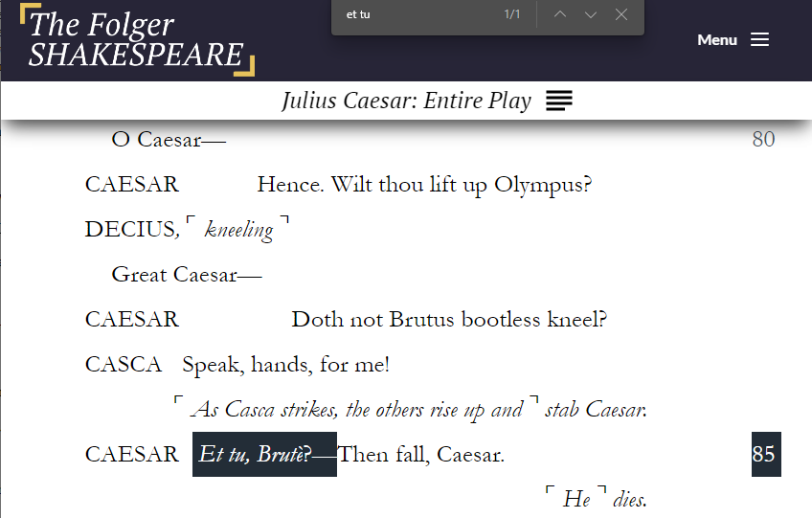Expand the Julius Caesar: Entire Play title
Viewport: 812px width, 518px height.
(x=406, y=101)
